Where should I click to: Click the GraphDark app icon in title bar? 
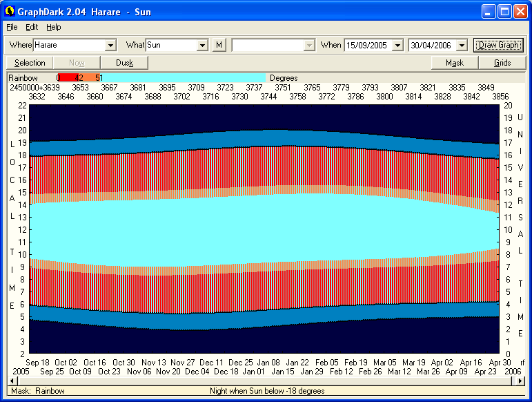(10, 12)
